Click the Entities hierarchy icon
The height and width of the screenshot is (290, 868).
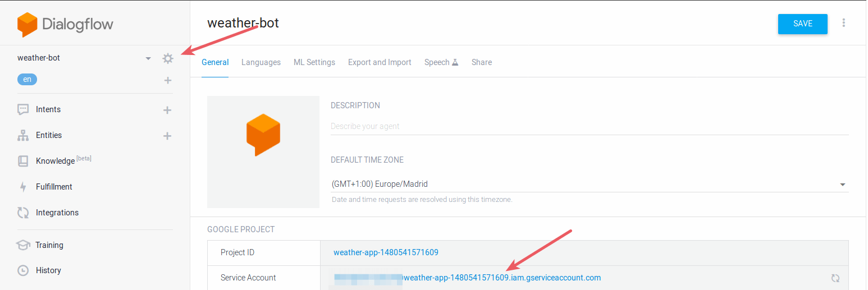[x=23, y=135]
